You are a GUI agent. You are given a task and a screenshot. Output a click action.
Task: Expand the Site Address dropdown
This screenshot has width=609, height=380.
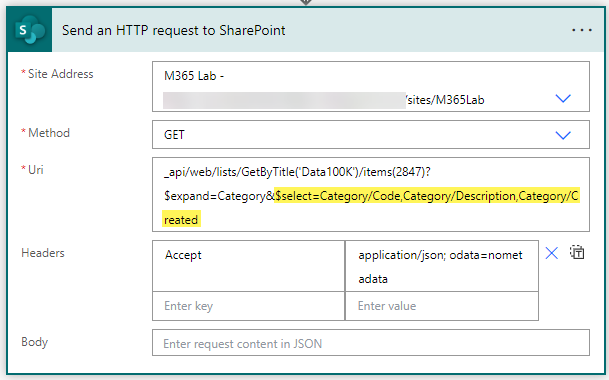[x=563, y=98]
